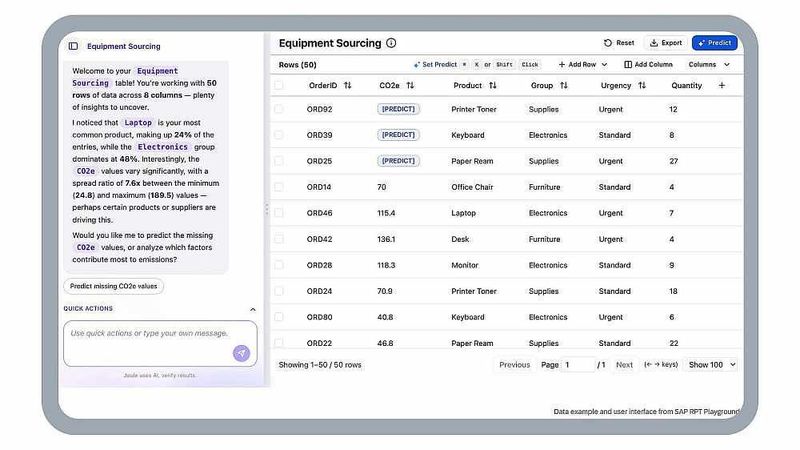Click the Reset button
Image resolution: width=800 pixels, height=450 pixels.
619,43
